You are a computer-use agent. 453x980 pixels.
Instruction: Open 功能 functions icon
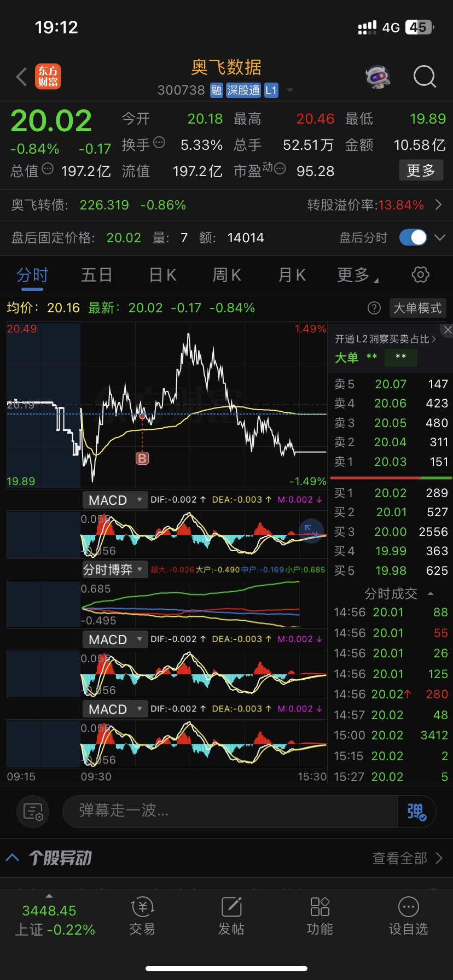(320, 917)
